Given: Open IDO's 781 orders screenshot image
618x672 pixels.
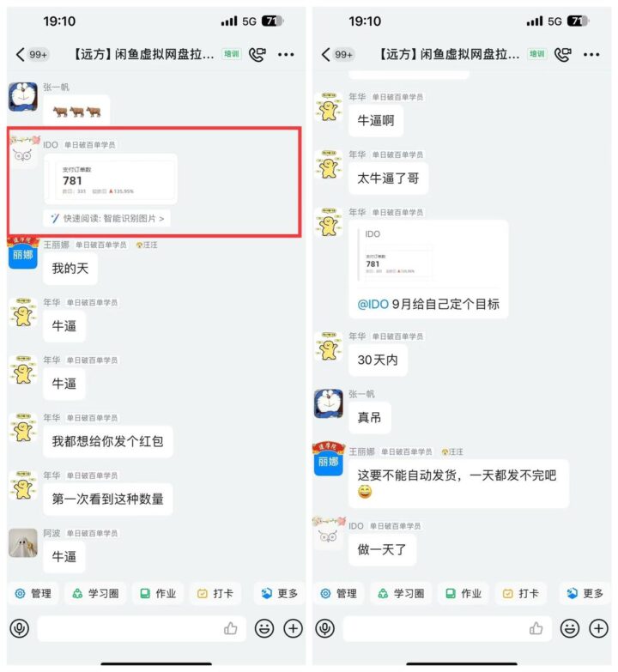Looking at the screenshot, I should click(111, 179).
